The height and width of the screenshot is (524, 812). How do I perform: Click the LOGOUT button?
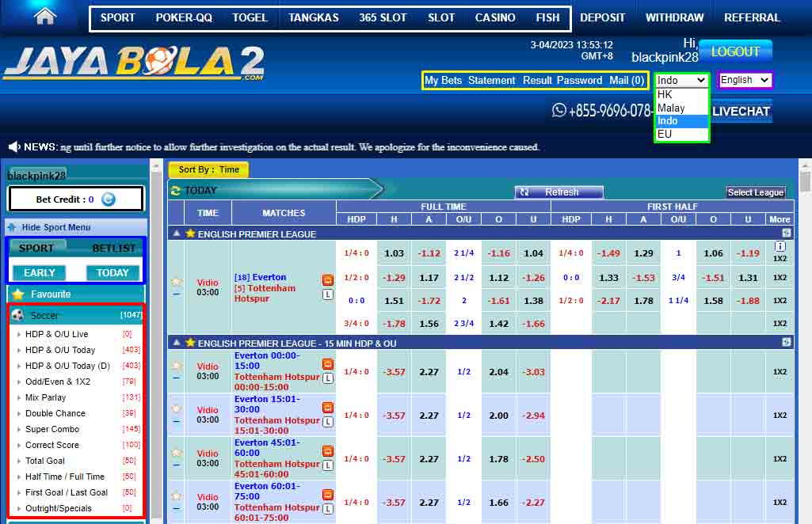[x=735, y=51]
